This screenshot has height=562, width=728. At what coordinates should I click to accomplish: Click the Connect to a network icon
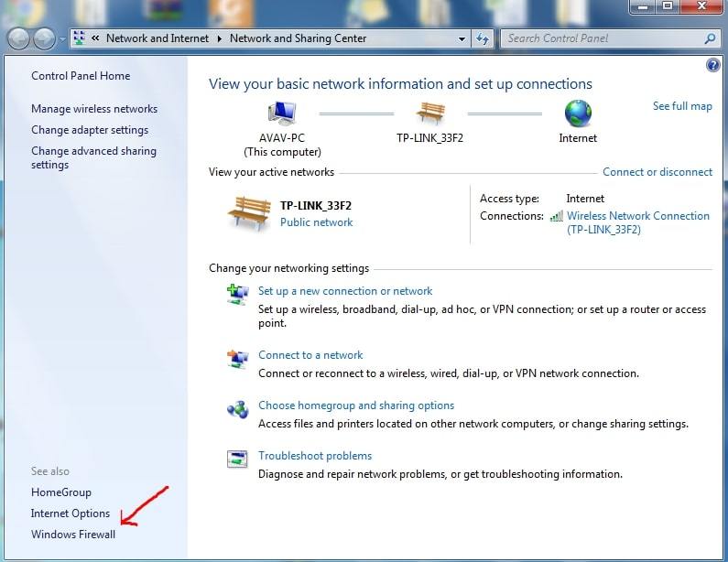[x=238, y=358]
